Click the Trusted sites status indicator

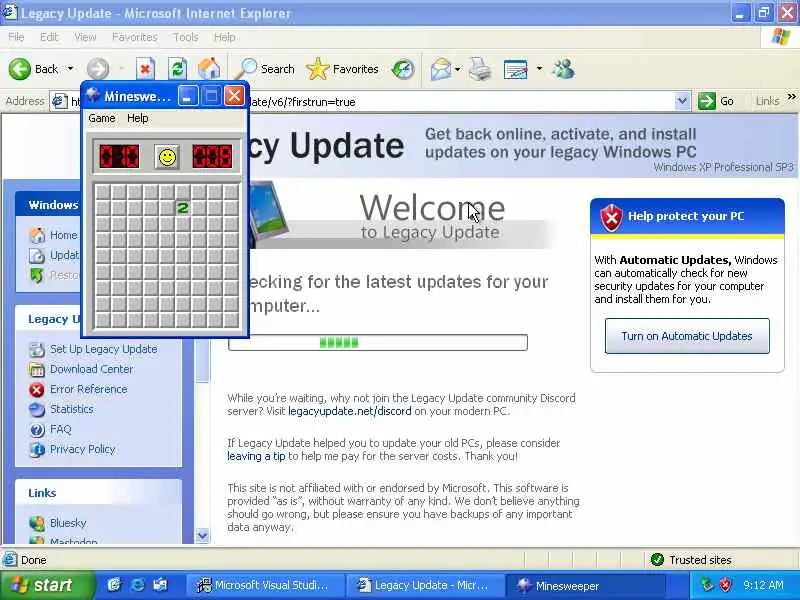(691, 560)
